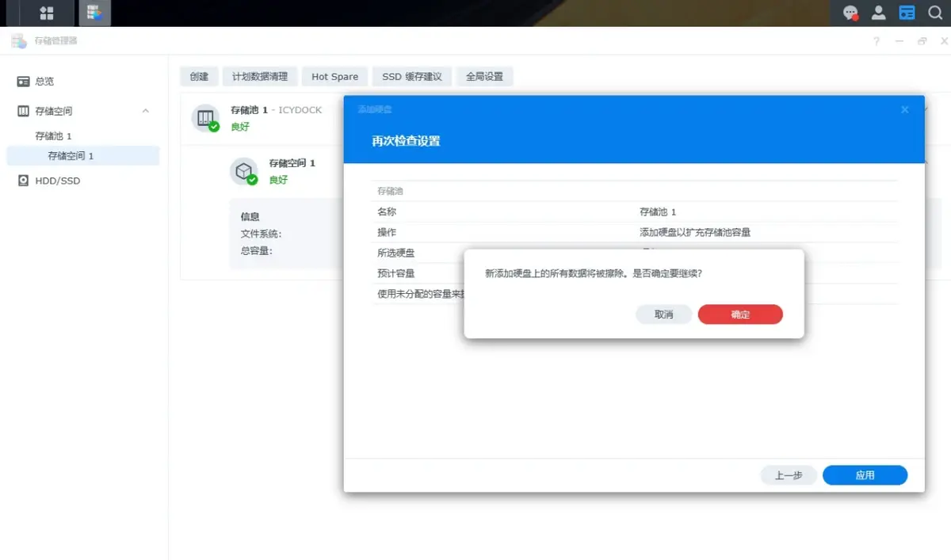Select 存储空间 1 in the sidebar
Viewport: 951px width, 560px height.
point(82,156)
